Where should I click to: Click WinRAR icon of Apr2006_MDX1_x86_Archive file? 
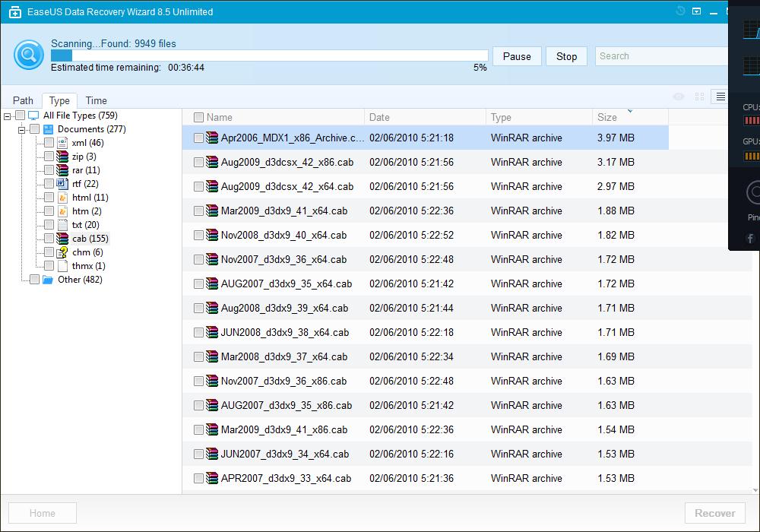(x=212, y=138)
